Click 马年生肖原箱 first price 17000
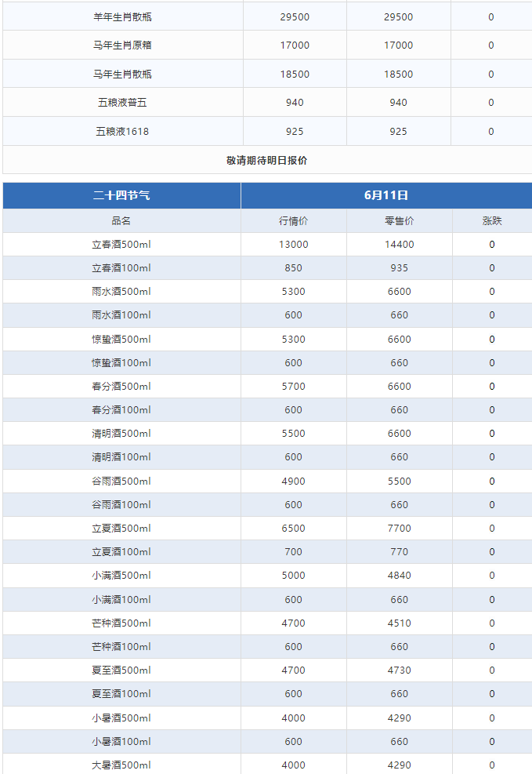The width and height of the screenshot is (532, 774). click(x=295, y=45)
